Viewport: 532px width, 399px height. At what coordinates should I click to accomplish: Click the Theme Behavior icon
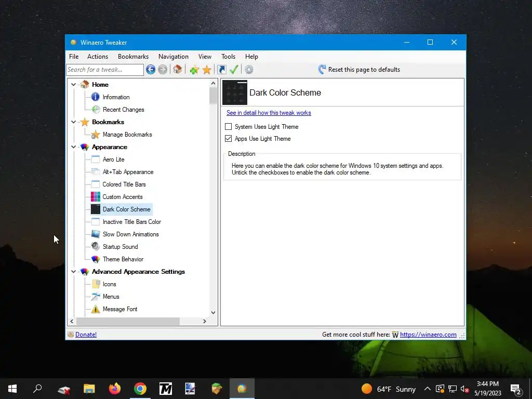tap(96, 259)
